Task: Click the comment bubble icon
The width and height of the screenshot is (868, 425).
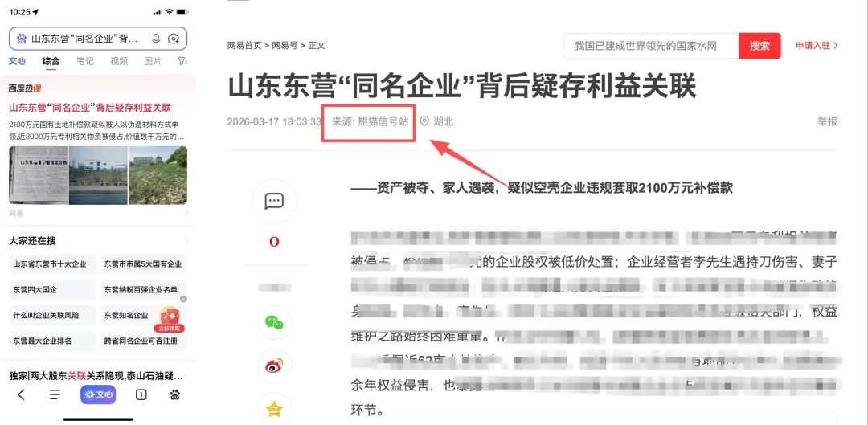Action: pos(274,202)
